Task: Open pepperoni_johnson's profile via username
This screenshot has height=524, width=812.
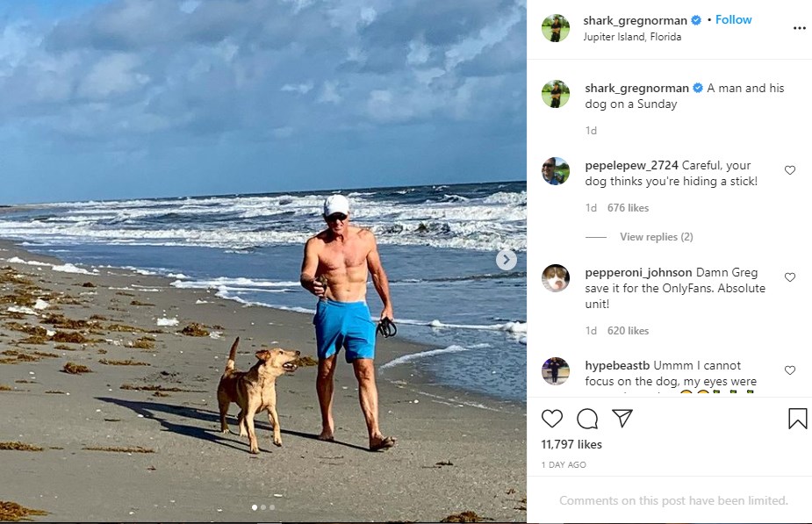Action: 638,272
